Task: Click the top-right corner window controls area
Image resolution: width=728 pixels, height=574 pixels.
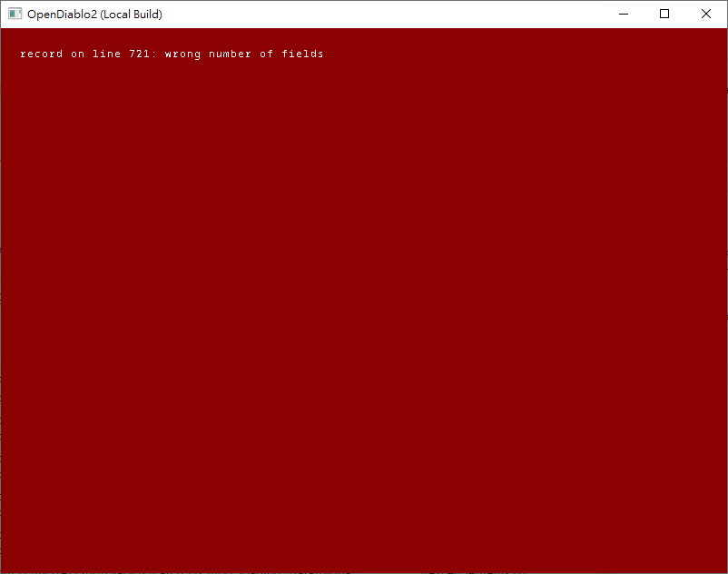Action: (x=664, y=14)
